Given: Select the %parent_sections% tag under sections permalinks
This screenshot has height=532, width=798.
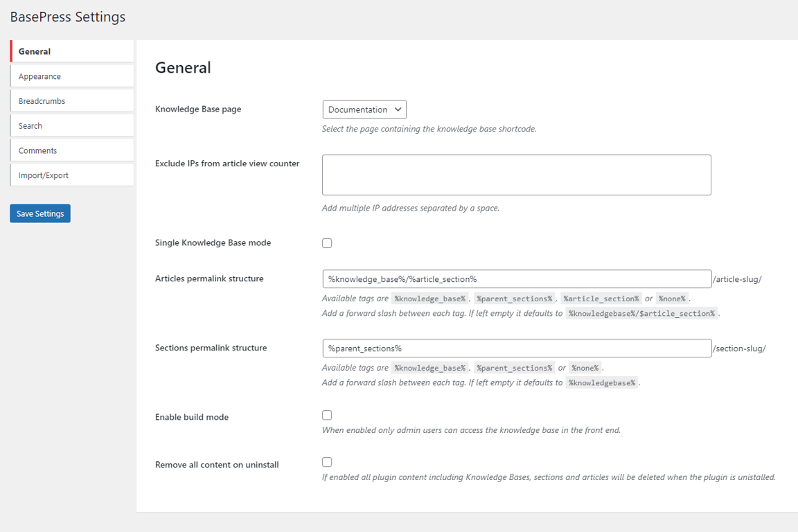Looking at the screenshot, I should (515, 367).
